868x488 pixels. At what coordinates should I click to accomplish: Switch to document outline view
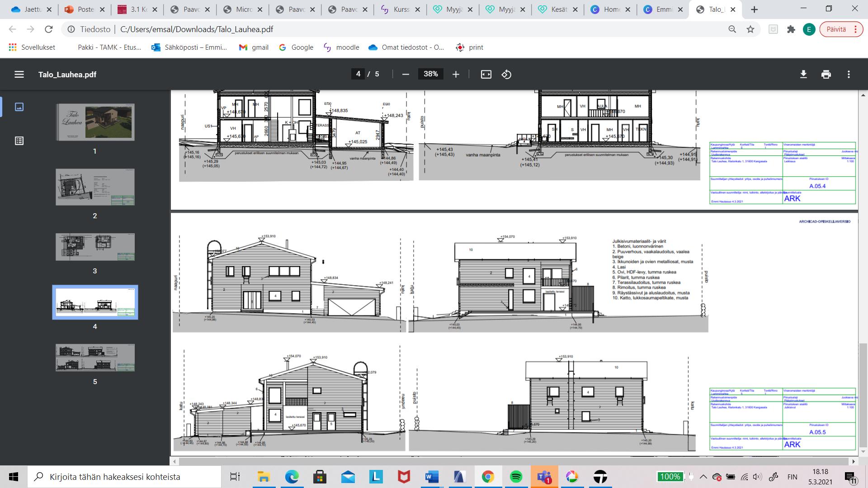pos(19,141)
